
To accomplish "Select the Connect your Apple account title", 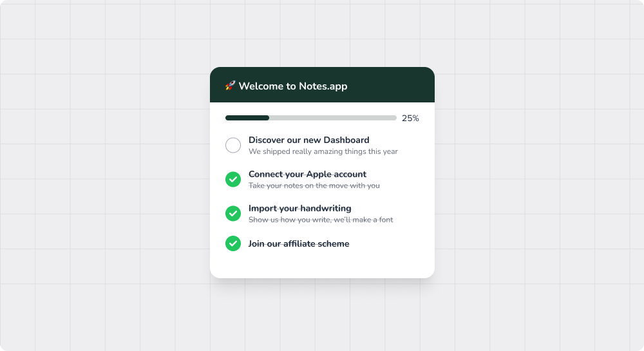I will pos(307,174).
